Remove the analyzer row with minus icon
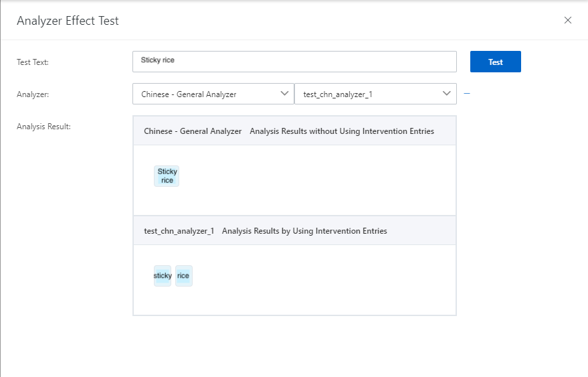 pyautogui.click(x=467, y=94)
